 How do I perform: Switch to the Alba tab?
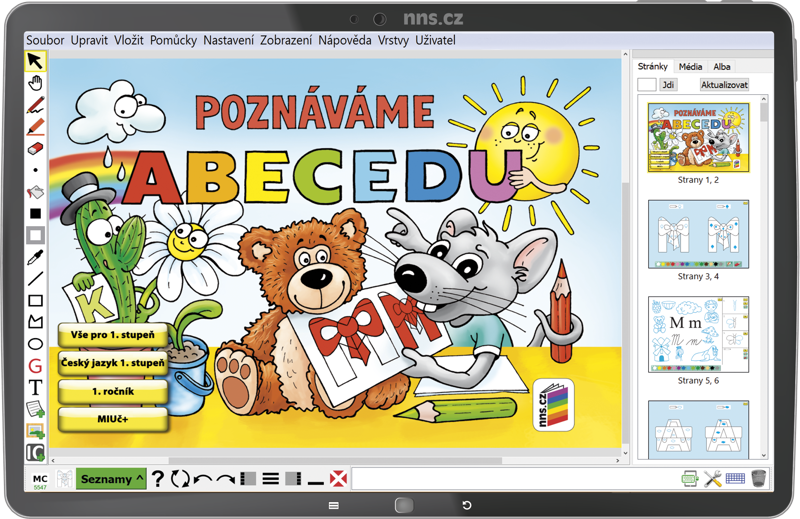[722, 67]
